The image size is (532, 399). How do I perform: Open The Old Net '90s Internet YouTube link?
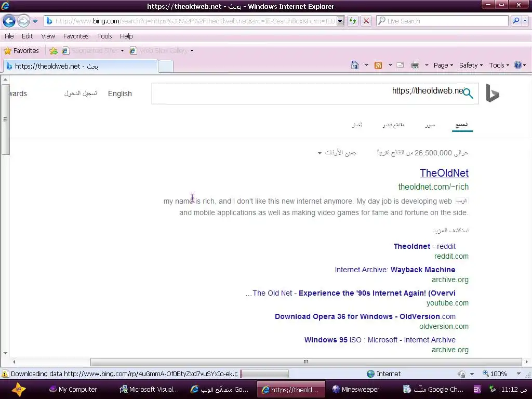coord(351,293)
